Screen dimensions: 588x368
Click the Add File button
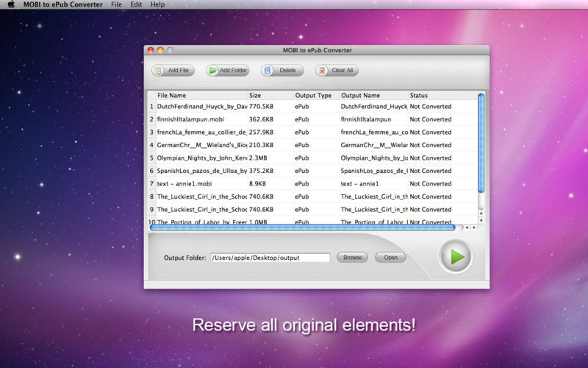click(173, 70)
